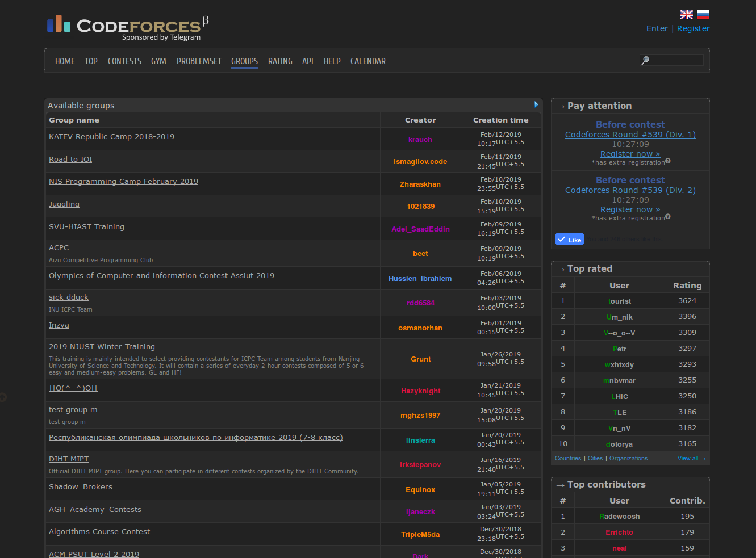Click the thumbs-up icon on the Like button
Image resolution: width=756 pixels, height=558 pixels.
coord(562,239)
